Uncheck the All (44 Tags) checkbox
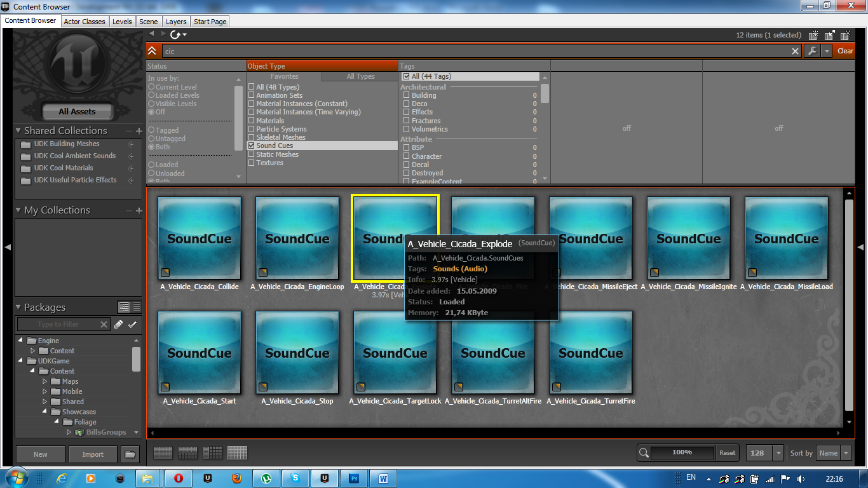868x488 pixels. 407,76
